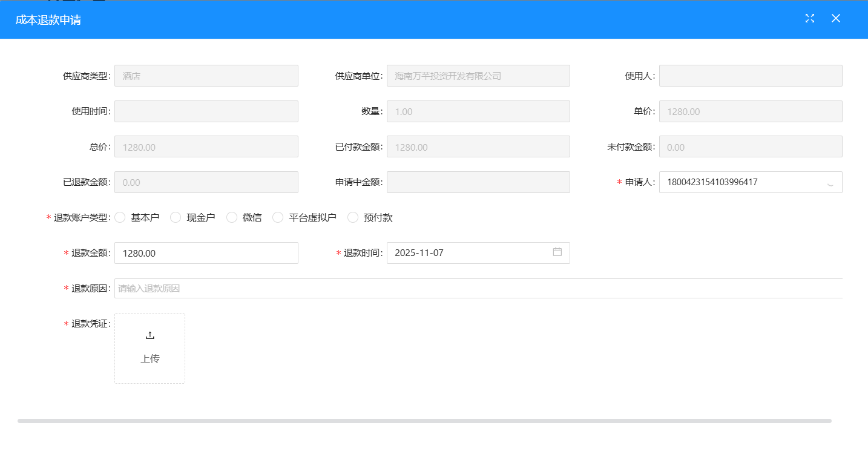The image size is (868, 463).
Task: Click the 供应商类型 field showing 酒店
Action: (206, 75)
